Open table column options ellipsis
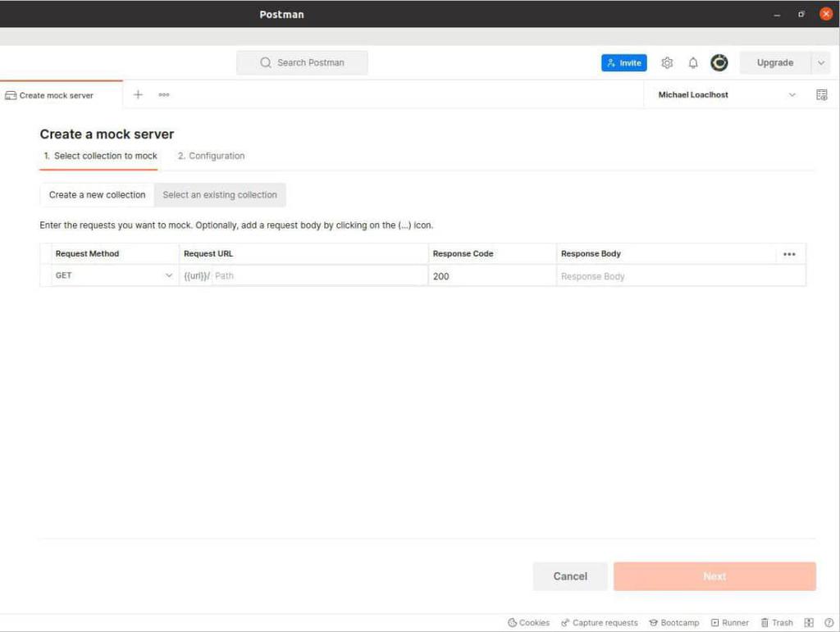This screenshot has width=840, height=632. pyautogui.click(x=789, y=254)
